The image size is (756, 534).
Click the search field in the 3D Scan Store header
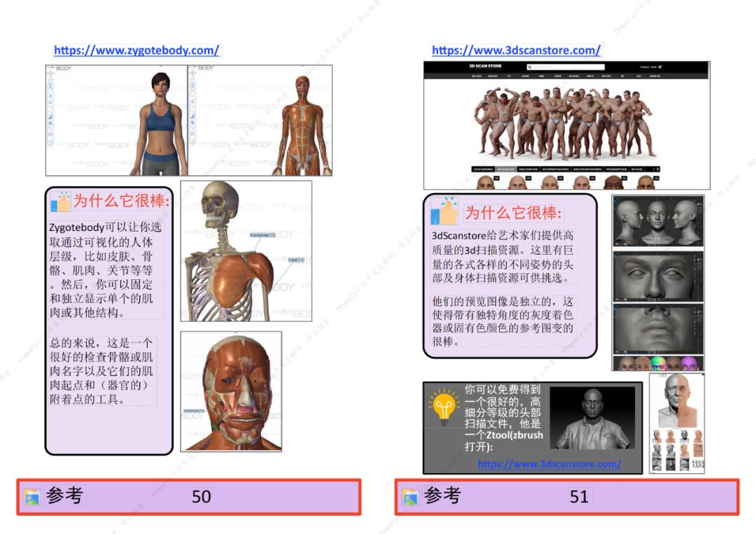point(566,67)
